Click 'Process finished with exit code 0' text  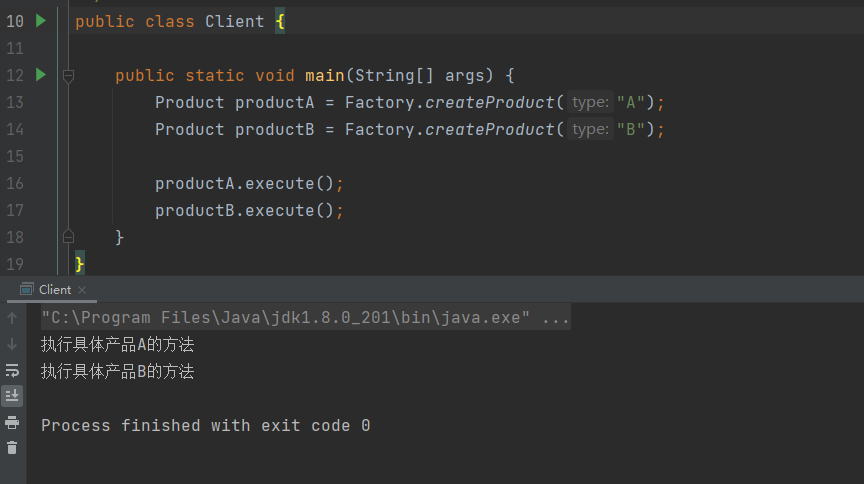[x=206, y=426]
